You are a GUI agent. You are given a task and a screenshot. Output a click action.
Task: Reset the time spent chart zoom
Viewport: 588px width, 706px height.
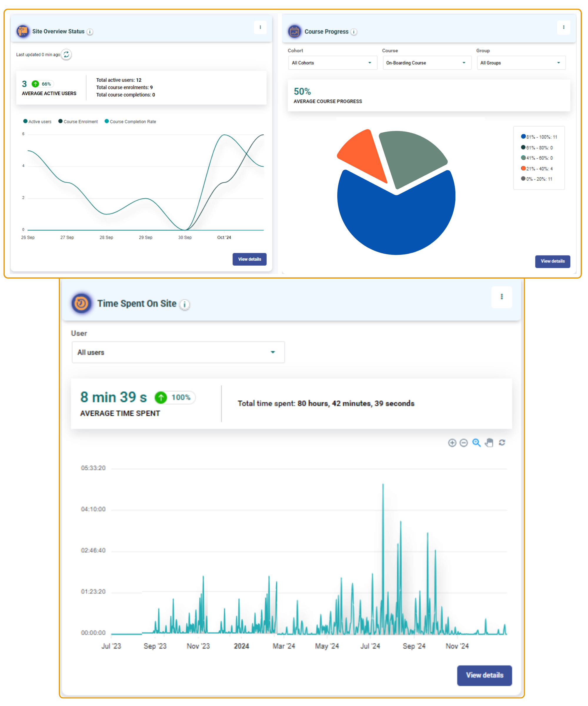tap(502, 443)
